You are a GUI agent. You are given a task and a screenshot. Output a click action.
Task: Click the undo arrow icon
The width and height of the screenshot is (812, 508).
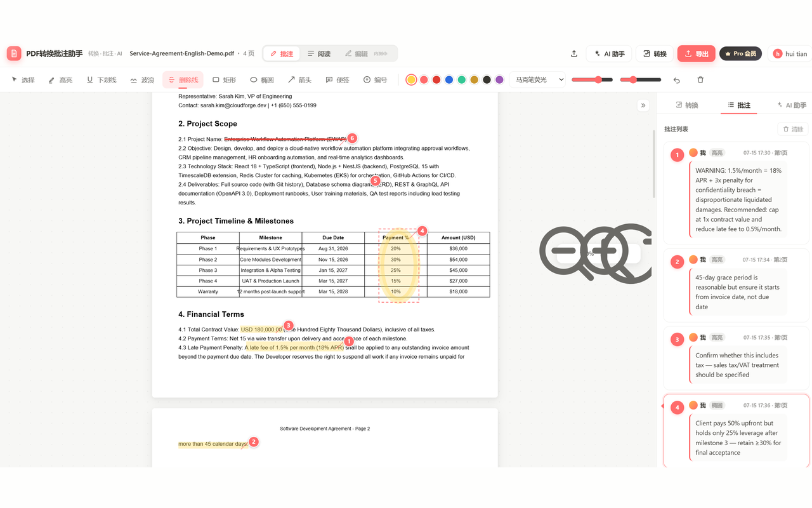coord(676,80)
